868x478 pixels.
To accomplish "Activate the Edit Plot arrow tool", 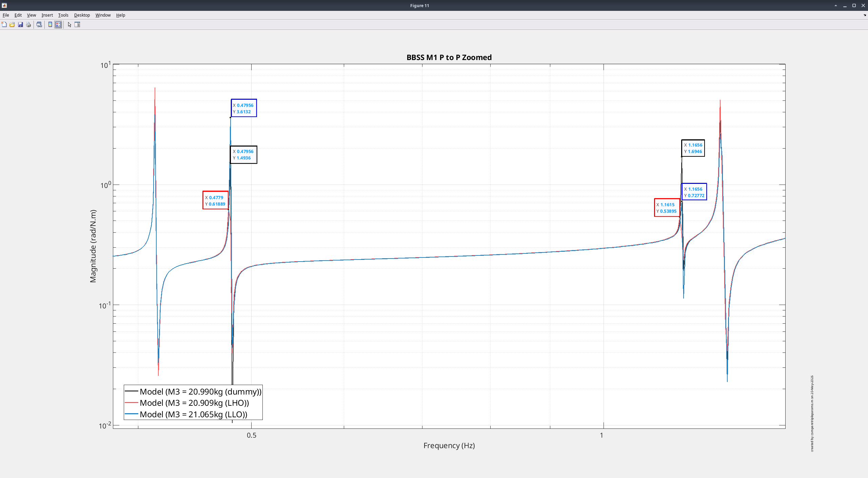I will coord(70,24).
